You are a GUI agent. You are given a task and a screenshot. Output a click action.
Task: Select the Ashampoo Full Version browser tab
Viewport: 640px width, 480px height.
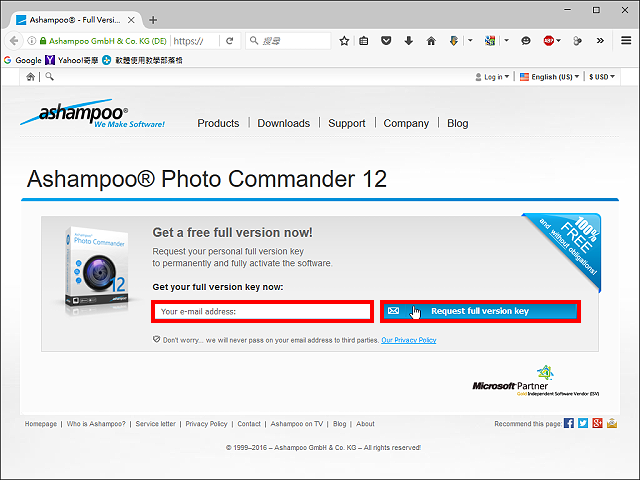coord(76,20)
